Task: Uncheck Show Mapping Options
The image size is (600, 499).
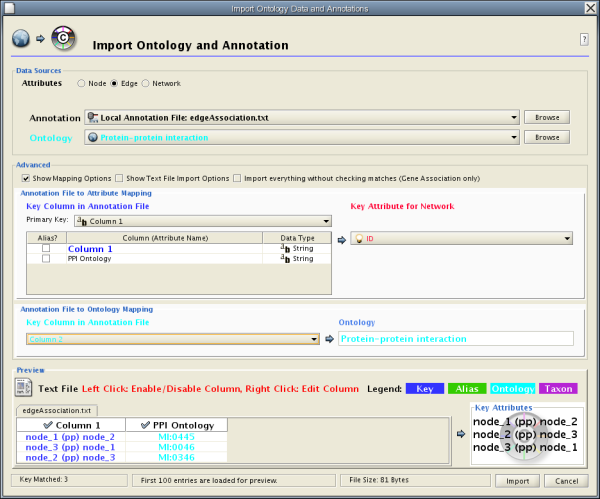Action: (x=26, y=178)
